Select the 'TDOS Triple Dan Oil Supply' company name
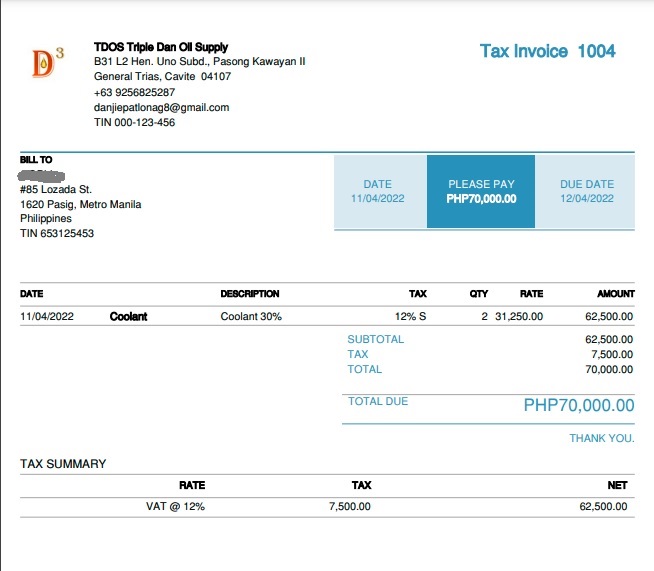 (161, 47)
